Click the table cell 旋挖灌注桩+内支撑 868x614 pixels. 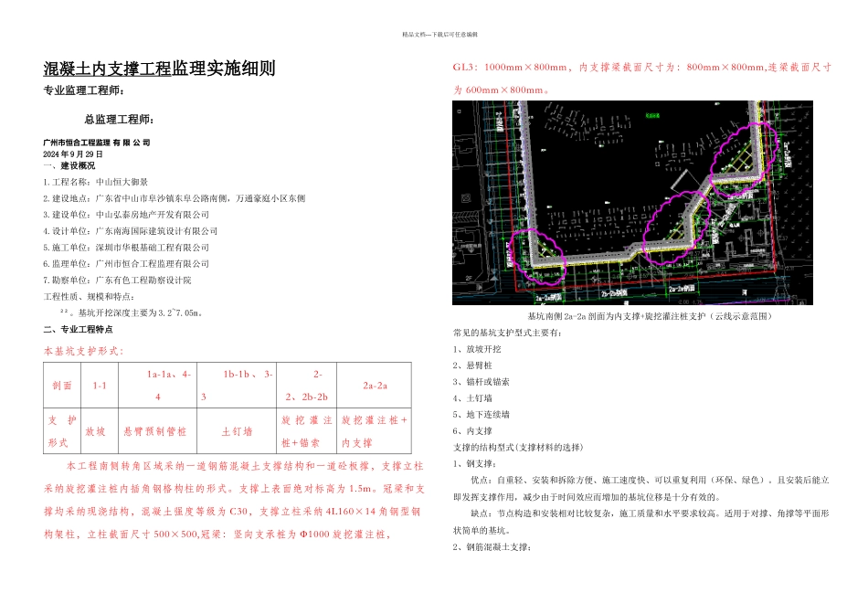click(x=375, y=431)
